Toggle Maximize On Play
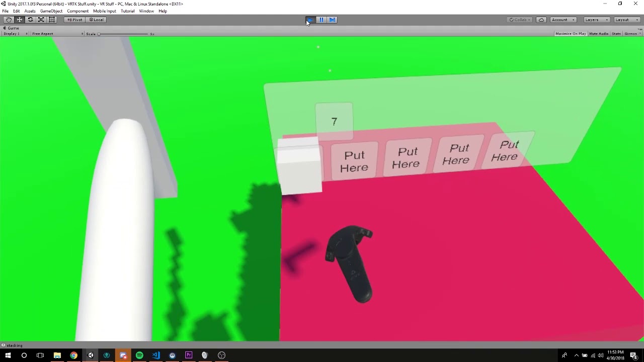The image size is (644, 362). pyautogui.click(x=571, y=34)
